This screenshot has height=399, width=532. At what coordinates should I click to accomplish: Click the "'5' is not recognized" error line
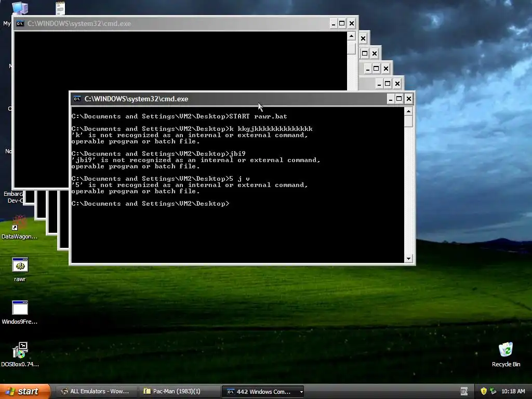[190, 185]
